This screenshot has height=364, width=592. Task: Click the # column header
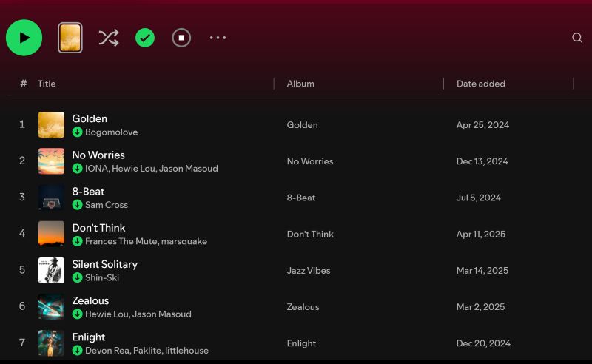coord(24,84)
